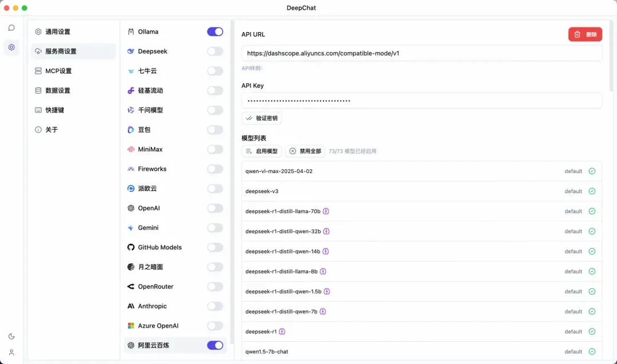Click the red 删除 delete button
Viewport: 617px width, 364px height.
coord(585,34)
